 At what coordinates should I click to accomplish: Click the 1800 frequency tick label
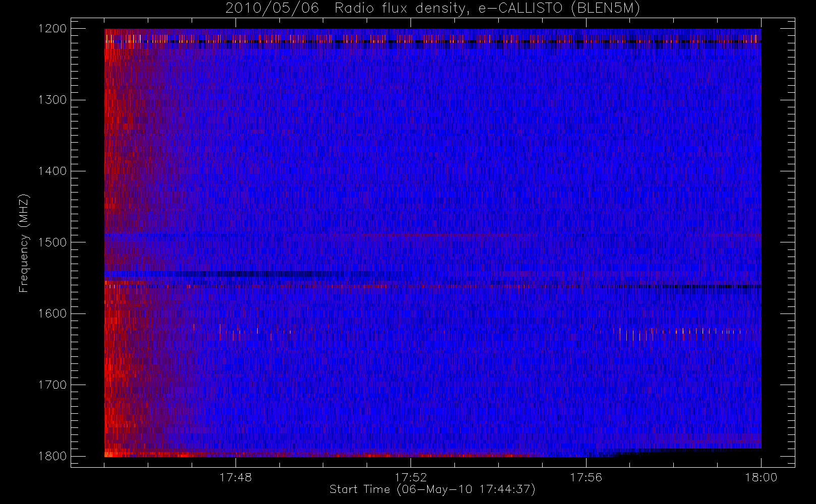pos(52,456)
